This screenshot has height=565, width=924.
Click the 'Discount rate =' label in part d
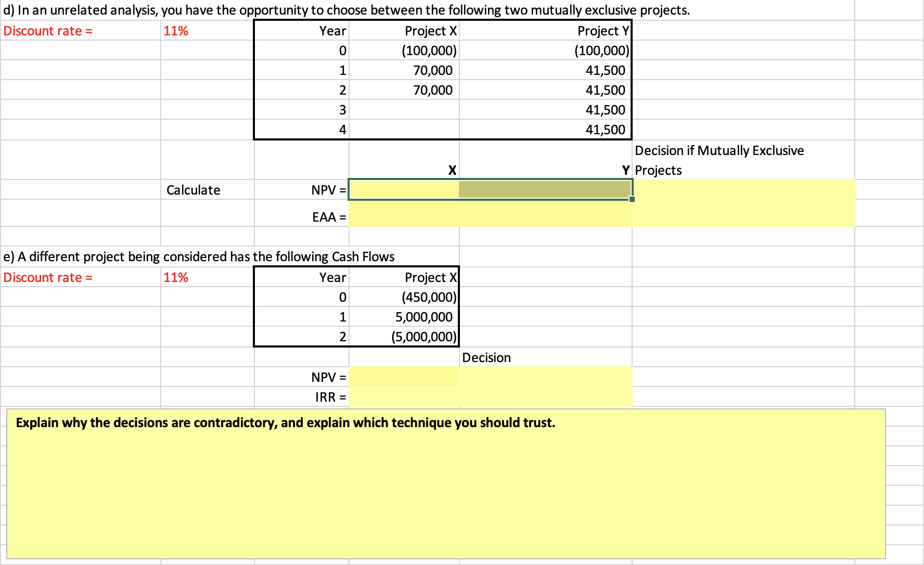point(48,31)
